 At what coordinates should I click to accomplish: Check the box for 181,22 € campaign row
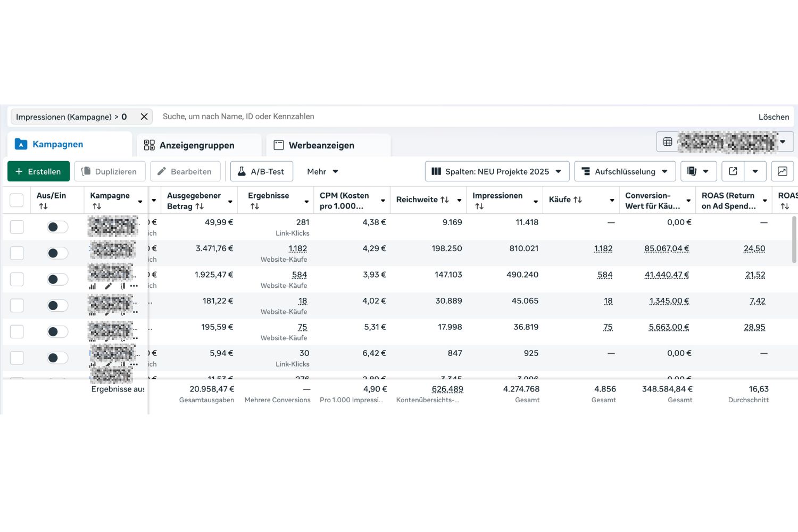click(17, 305)
